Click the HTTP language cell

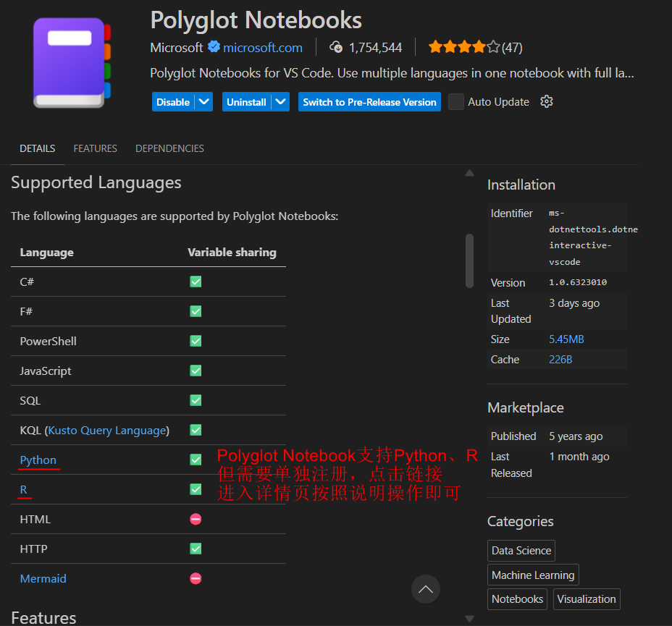click(x=33, y=549)
